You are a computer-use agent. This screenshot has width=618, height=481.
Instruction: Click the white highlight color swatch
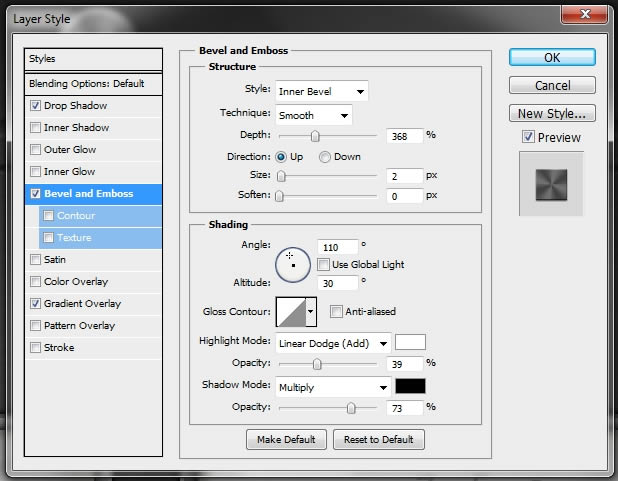[x=410, y=342]
